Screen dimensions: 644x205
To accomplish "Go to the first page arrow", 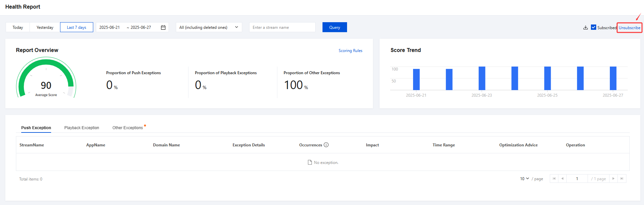I will 554,179.
